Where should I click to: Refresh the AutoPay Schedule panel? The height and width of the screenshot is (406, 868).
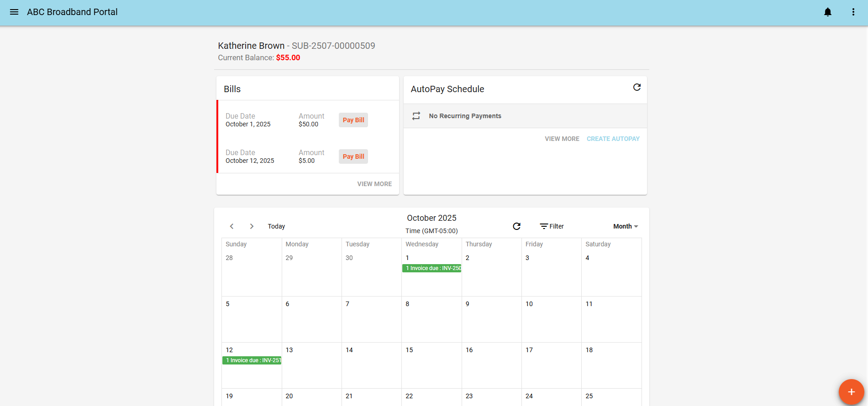637,87
